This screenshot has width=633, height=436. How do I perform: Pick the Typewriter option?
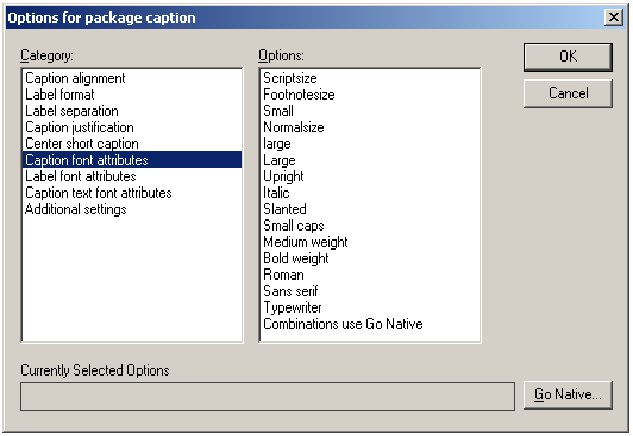pos(292,308)
